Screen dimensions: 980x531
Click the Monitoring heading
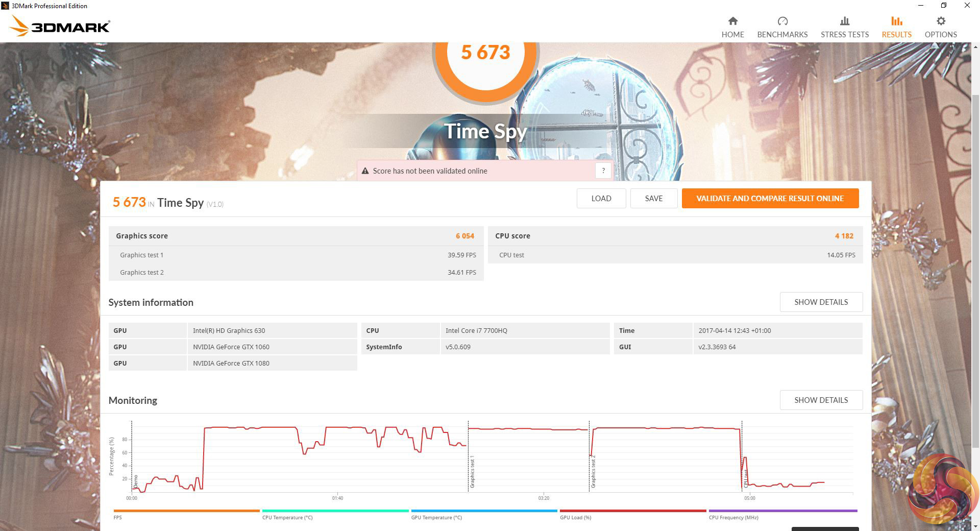[133, 400]
